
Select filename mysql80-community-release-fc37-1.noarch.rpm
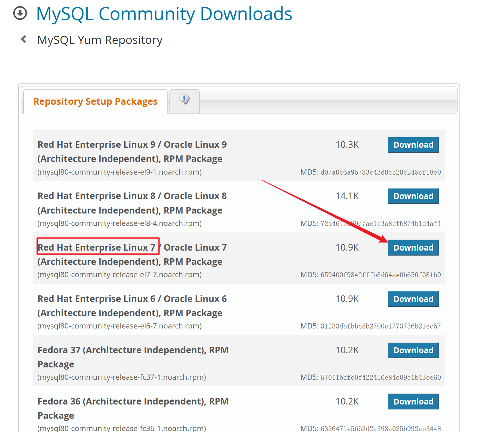click(122, 377)
